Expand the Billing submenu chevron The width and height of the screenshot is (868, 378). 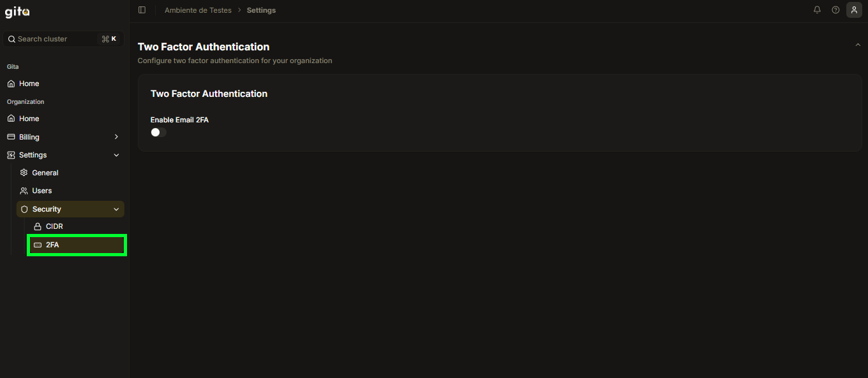coord(116,137)
